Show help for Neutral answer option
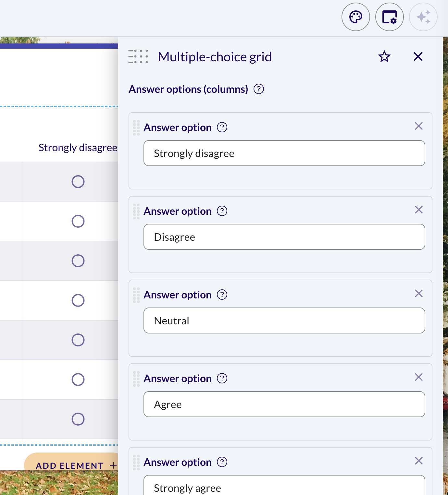The width and height of the screenshot is (448, 495). (222, 295)
